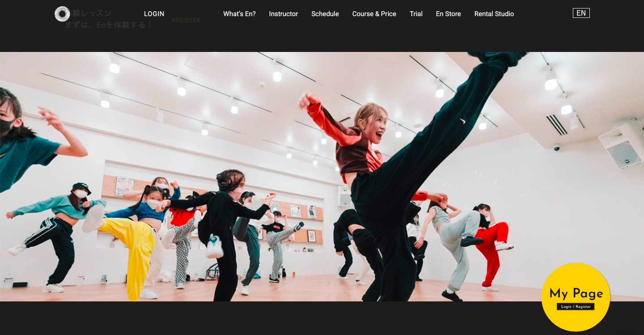Visit the En Store link
Screen dimensions: 644x335
click(448, 14)
